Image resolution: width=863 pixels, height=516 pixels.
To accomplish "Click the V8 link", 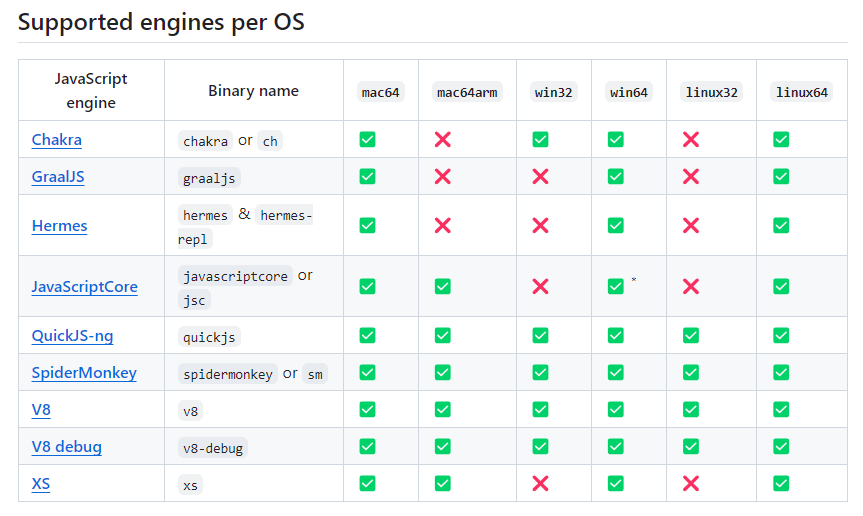I will [x=41, y=410].
